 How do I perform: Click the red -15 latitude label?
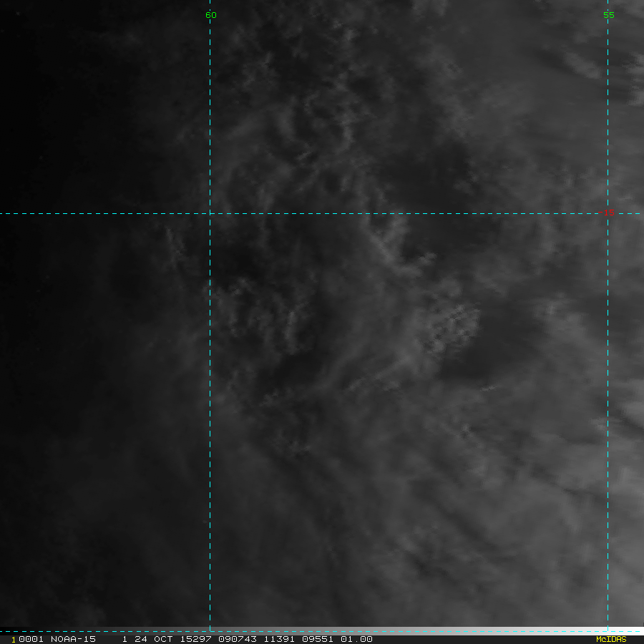[x=606, y=213]
